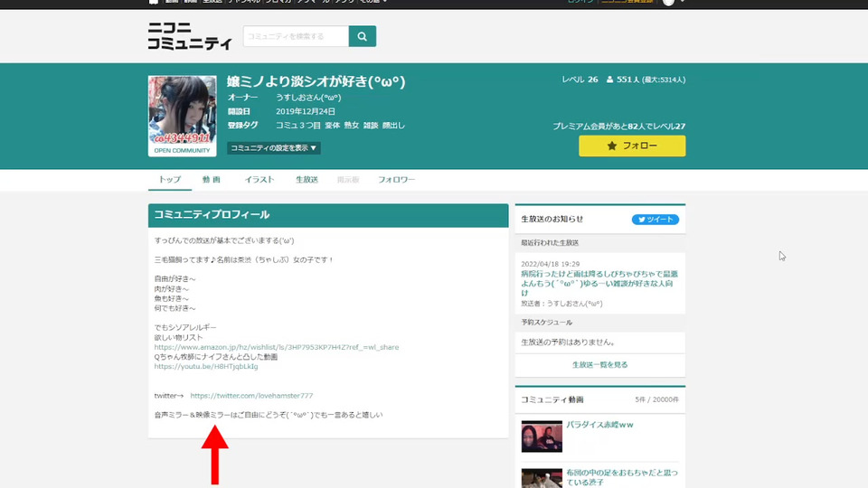Open the パラダイス赤嶺ww video thumbnail
Screen dimensions: 868x488
tap(542, 436)
